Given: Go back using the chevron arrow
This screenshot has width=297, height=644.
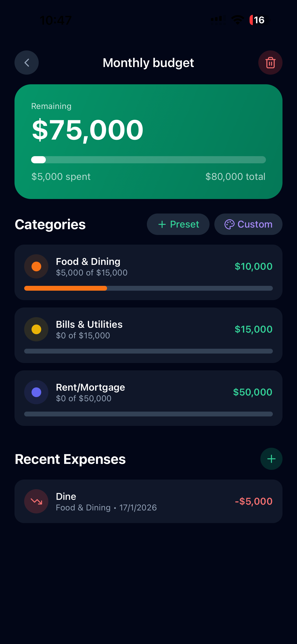Looking at the screenshot, I should pyautogui.click(x=26, y=62).
